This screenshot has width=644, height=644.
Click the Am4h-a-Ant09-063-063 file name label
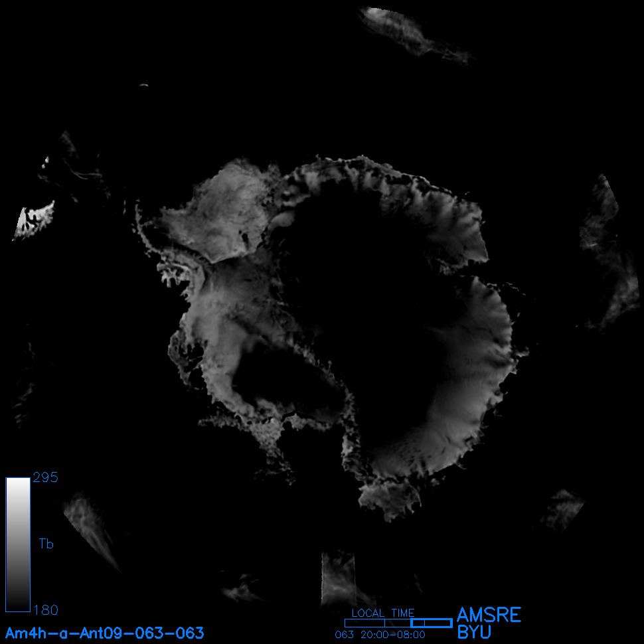point(105,633)
